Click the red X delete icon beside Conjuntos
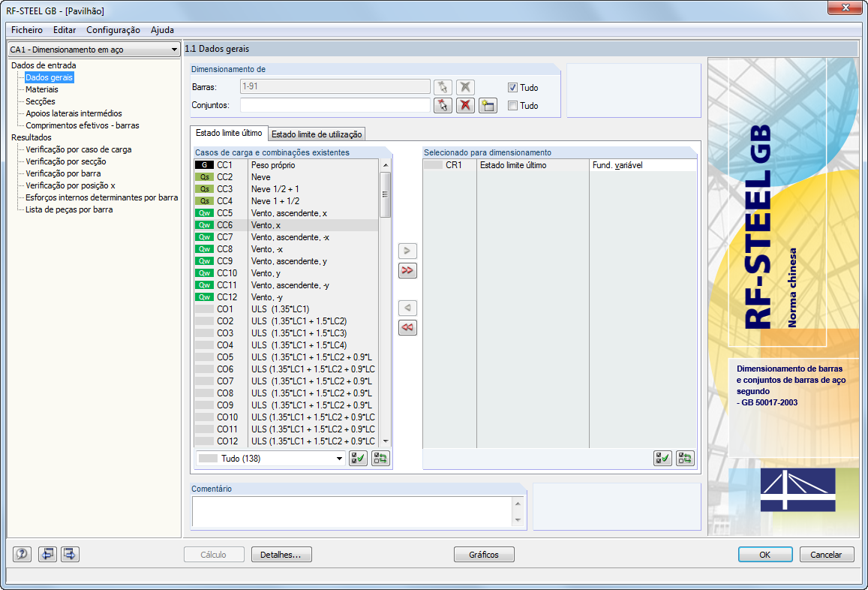 (465, 105)
